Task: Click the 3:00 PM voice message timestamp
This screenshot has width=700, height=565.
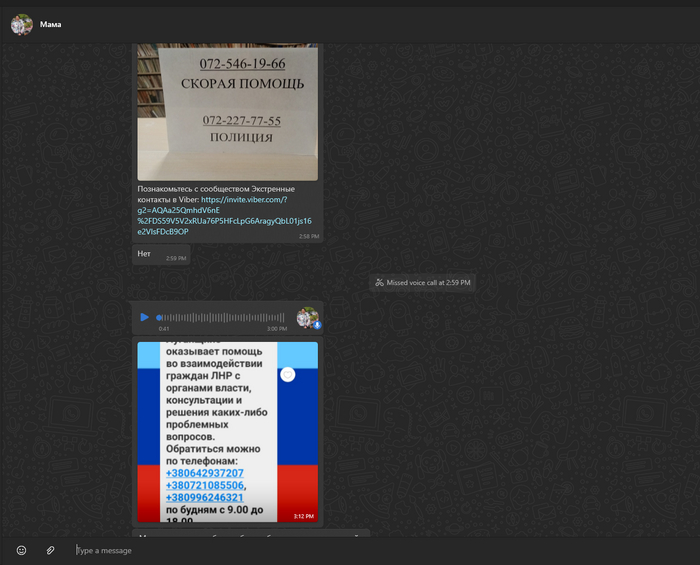Action: tap(277, 329)
